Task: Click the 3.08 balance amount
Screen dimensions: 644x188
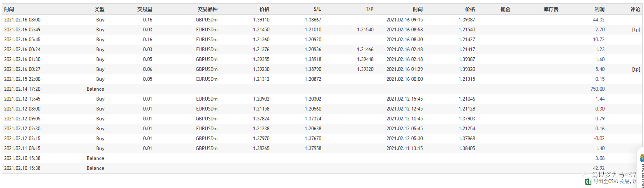Action: tap(600, 158)
